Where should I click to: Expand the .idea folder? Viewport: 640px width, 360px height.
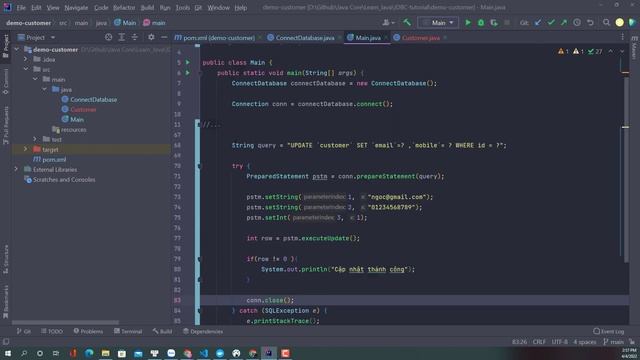tap(26, 59)
